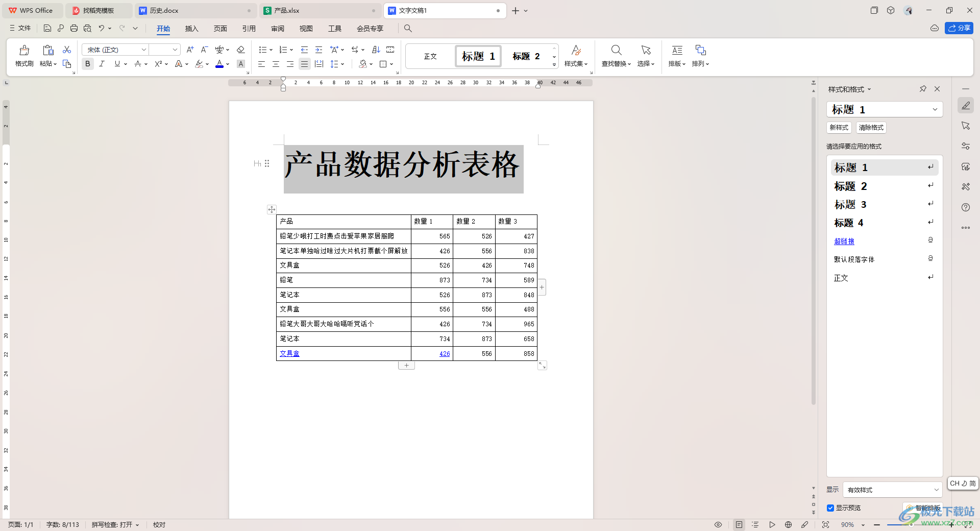This screenshot has height=531, width=980.
Task: Open the bullet list dropdown arrow
Action: (x=271, y=50)
